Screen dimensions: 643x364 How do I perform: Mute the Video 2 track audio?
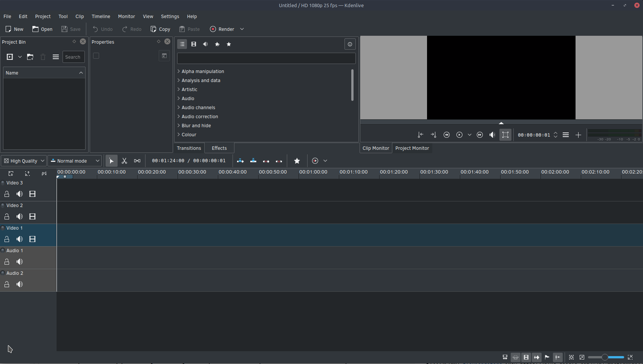point(20,216)
